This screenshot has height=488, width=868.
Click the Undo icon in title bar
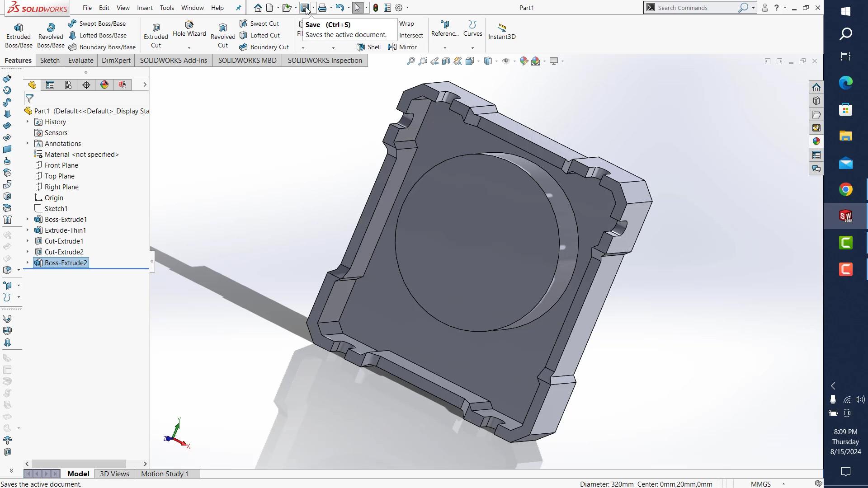pos(340,8)
